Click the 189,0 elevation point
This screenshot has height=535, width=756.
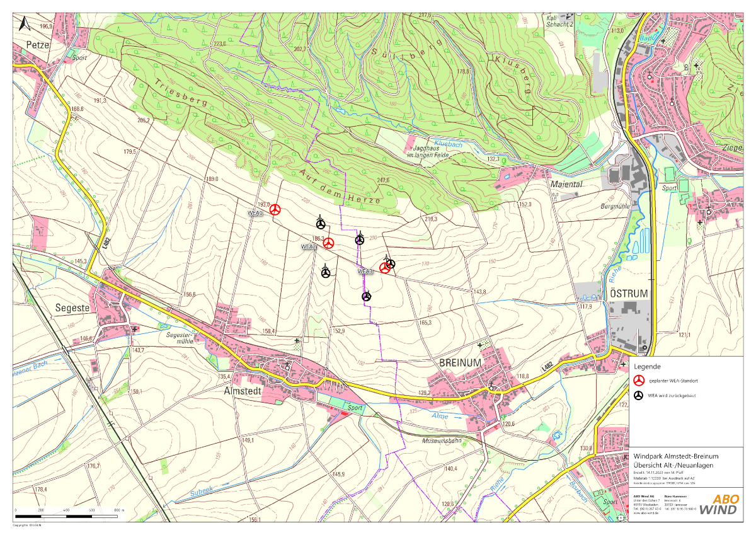tap(211, 180)
